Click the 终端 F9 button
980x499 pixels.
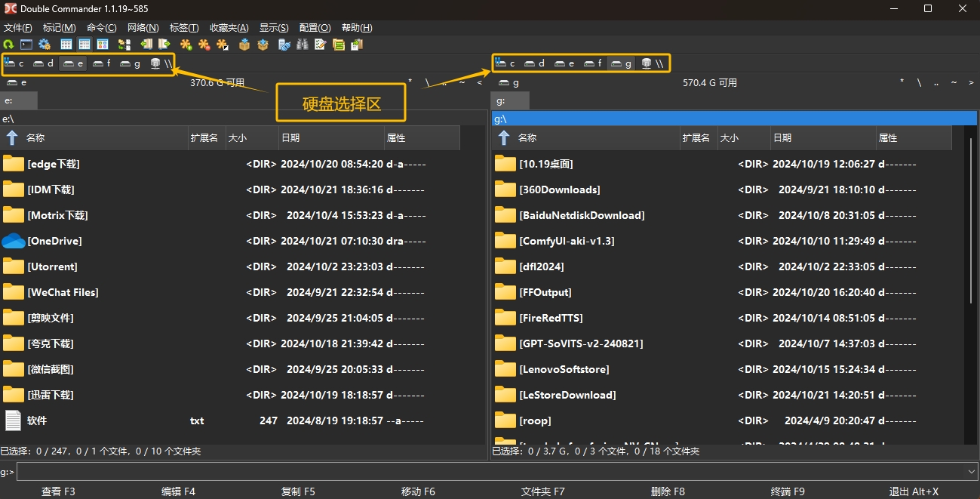point(788,491)
